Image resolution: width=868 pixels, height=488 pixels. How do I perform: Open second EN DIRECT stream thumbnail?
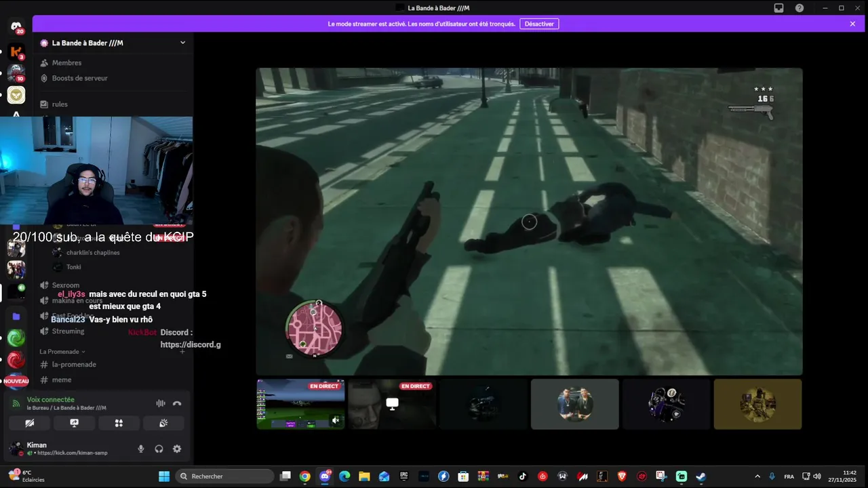(392, 404)
